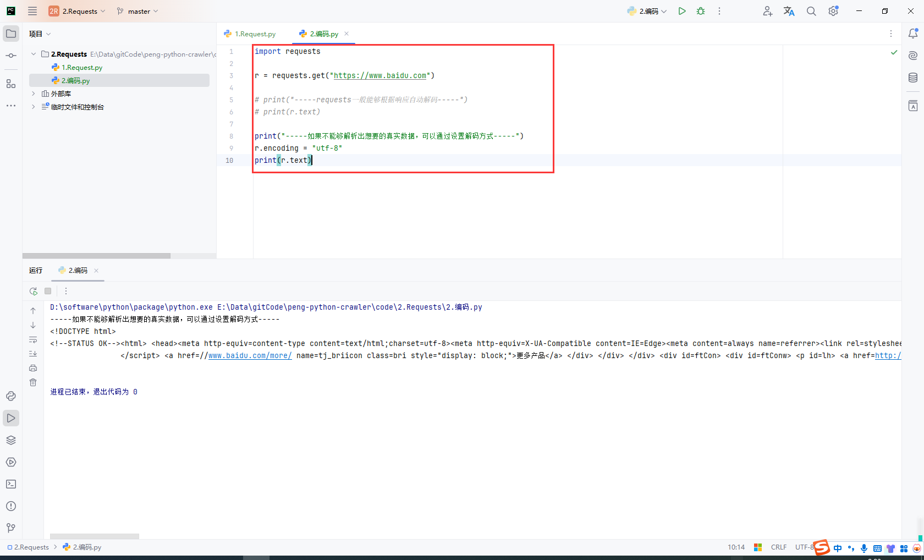
Task: Open Sogou voice input microphone
Action: tap(864, 548)
